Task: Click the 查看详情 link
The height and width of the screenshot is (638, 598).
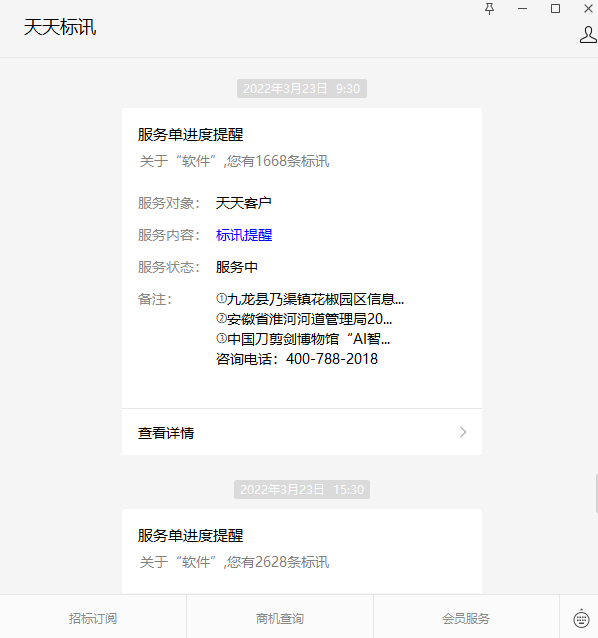Action: 166,433
